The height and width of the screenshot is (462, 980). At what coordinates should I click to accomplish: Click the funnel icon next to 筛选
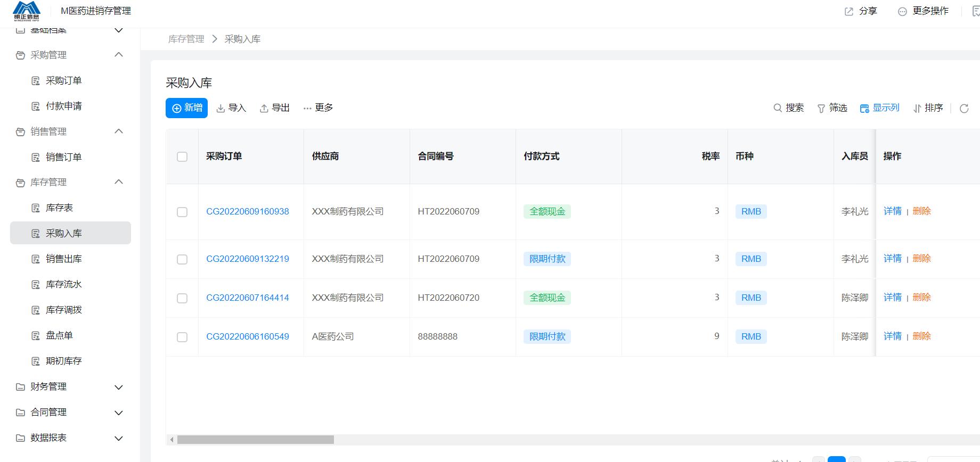(x=821, y=109)
